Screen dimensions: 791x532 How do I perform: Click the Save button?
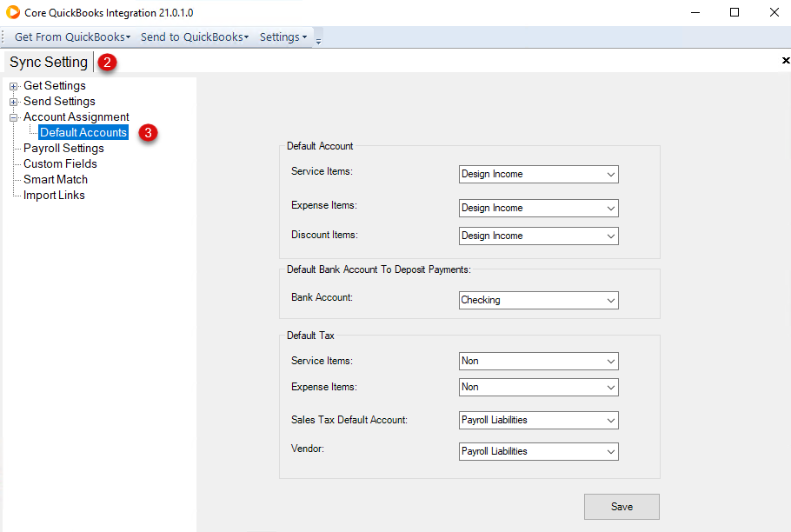[x=621, y=507]
